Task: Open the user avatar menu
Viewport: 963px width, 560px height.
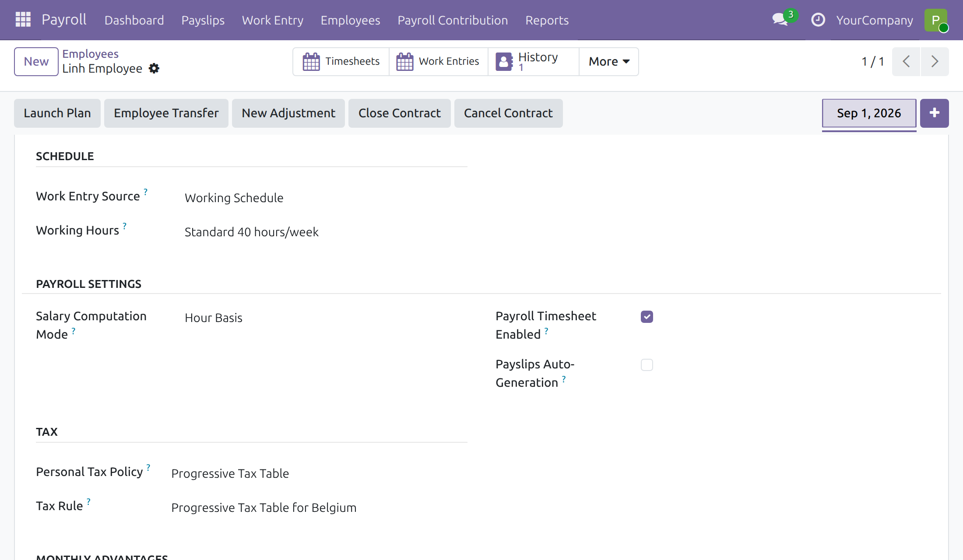Action: [936, 20]
